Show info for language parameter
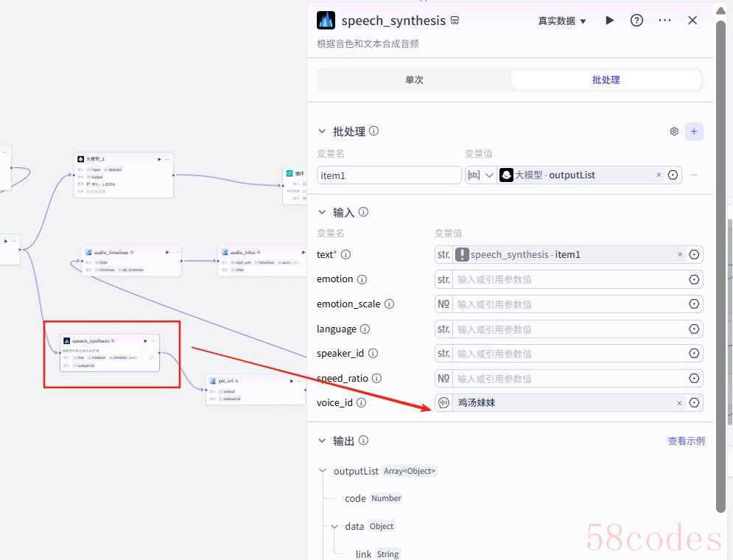This screenshot has width=733, height=560. point(365,329)
